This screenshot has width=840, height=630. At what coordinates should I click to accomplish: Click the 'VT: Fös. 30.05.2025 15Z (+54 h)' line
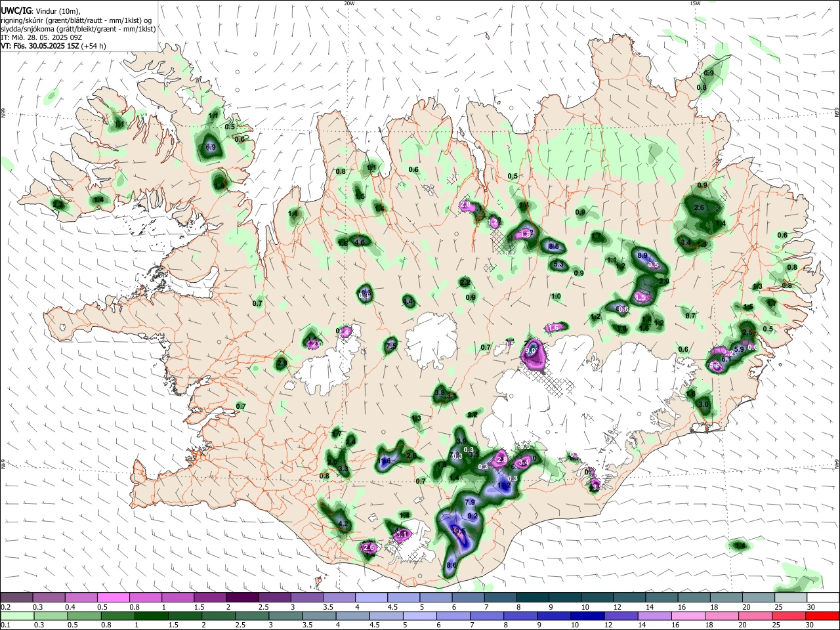click(x=53, y=46)
